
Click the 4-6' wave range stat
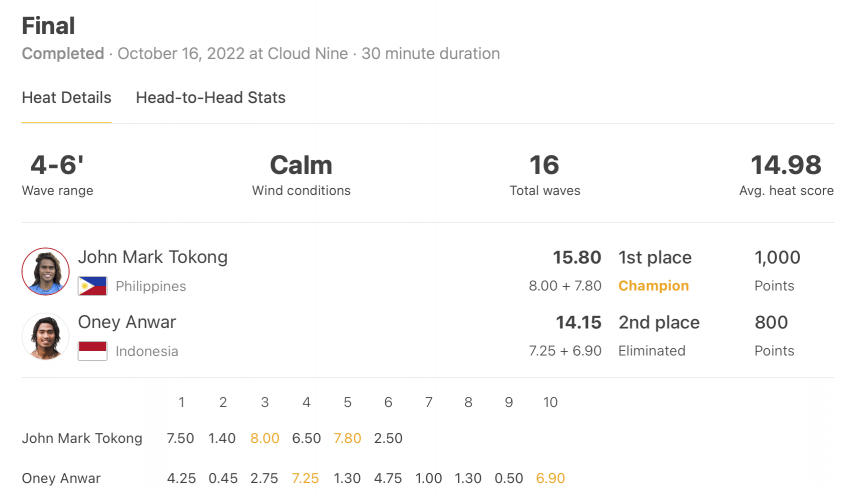tap(57, 175)
